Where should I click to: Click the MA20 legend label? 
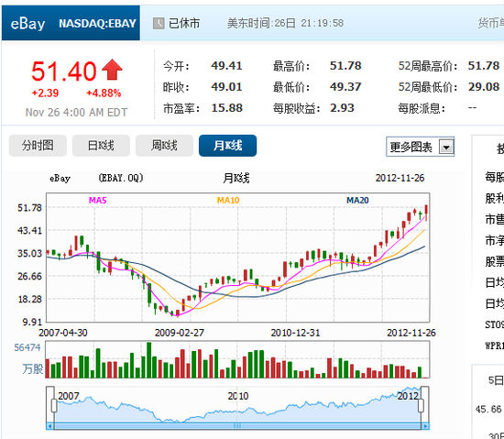coord(357,200)
